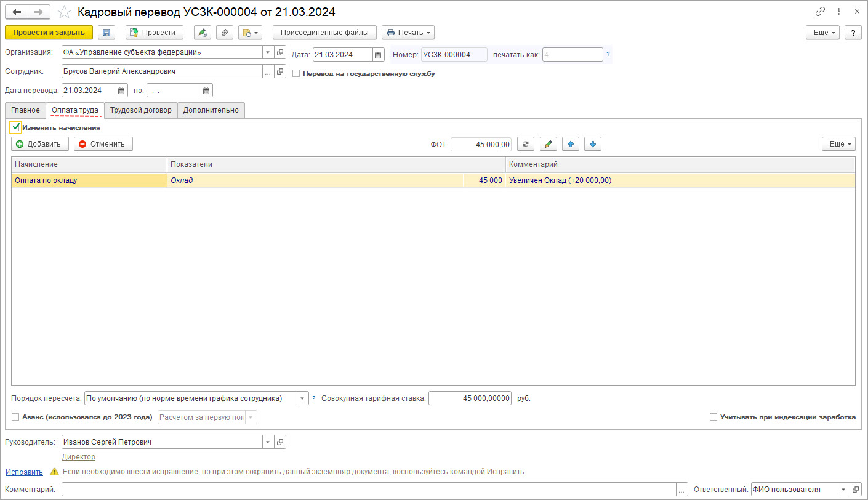Click the help question mark near 'печатать как'
Image resolution: width=868 pixels, height=500 pixels.
[x=608, y=54]
